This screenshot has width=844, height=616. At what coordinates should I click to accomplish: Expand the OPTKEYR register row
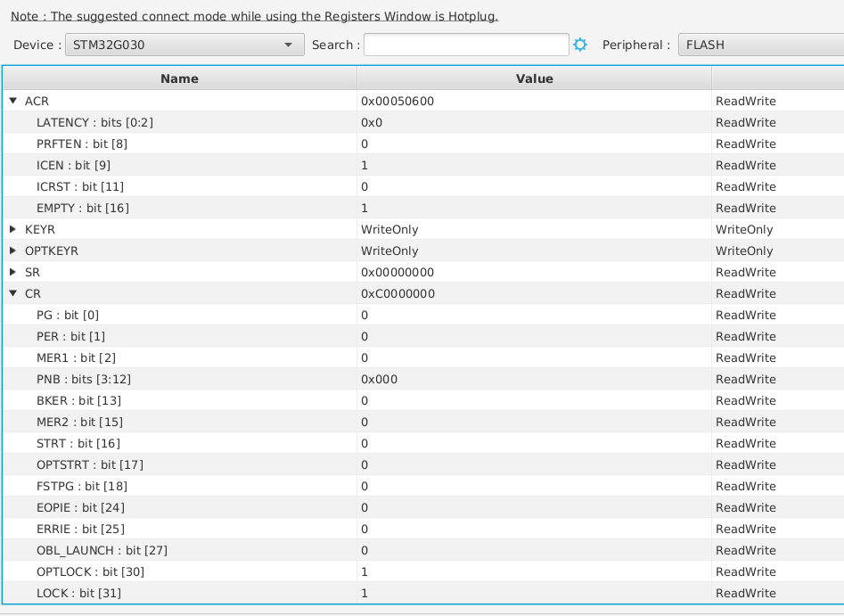(x=13, y=251)
